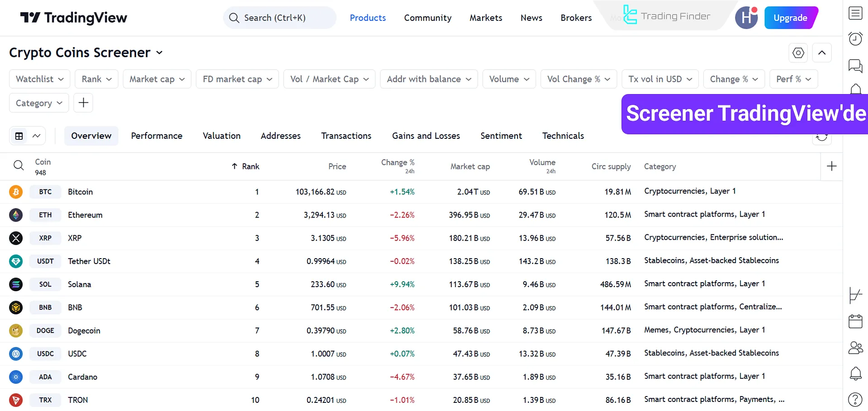Click the Upgrade button
Viewport: 868px width, 411px height.
[x=791, y=18]
